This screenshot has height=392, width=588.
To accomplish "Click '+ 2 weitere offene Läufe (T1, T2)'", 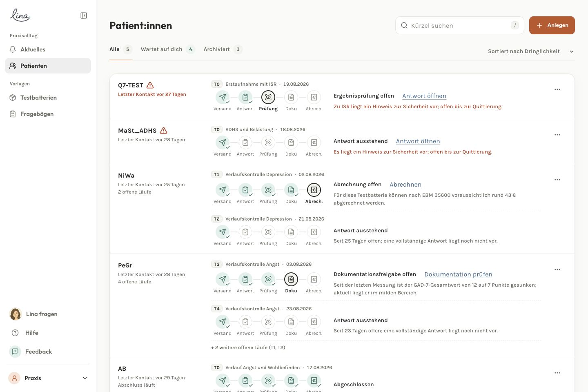I will [x=248, y=347].
